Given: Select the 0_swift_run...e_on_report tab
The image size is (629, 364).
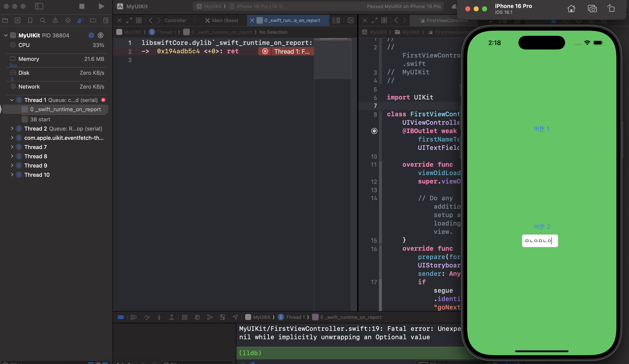Looking at the screenshot, I should click(x=292, y=20).
